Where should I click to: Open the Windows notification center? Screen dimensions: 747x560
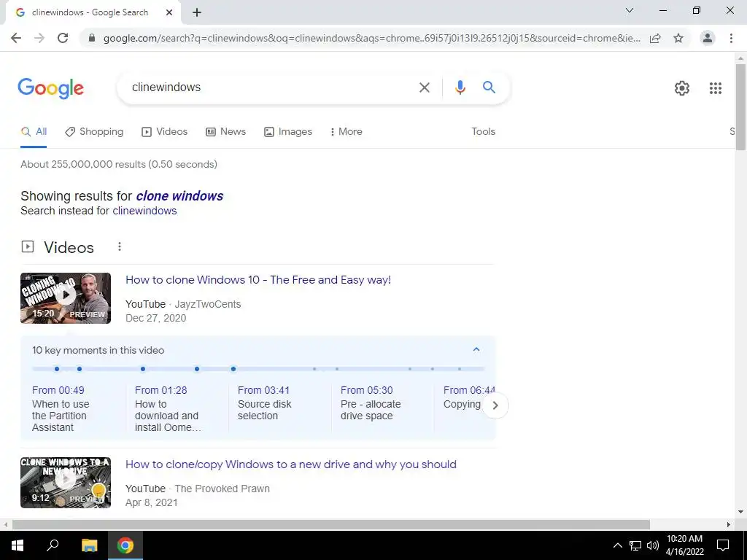(x=723, y=545)
